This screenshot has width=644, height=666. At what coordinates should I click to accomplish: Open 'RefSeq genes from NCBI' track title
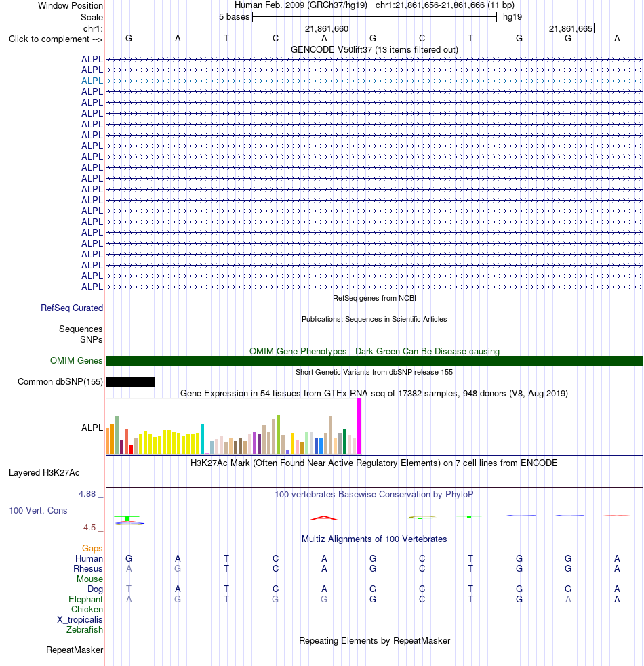coord(374,299)
